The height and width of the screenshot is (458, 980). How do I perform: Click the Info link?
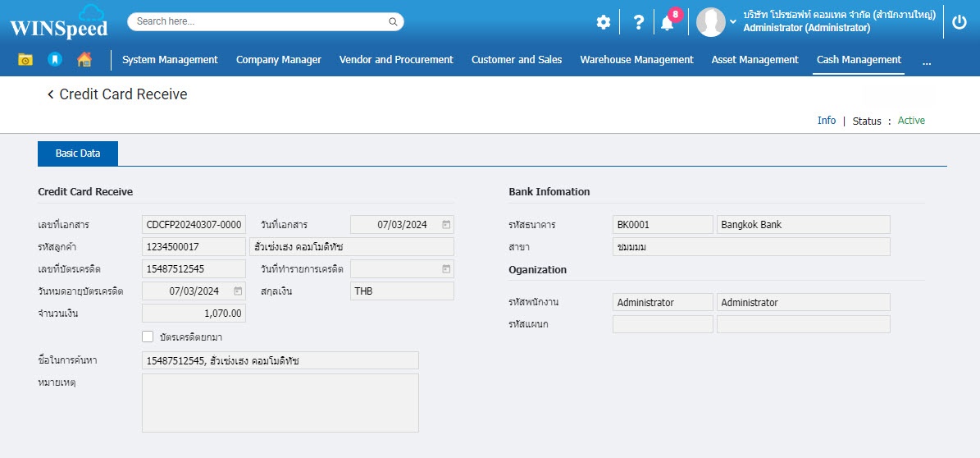tap(826, 121)
